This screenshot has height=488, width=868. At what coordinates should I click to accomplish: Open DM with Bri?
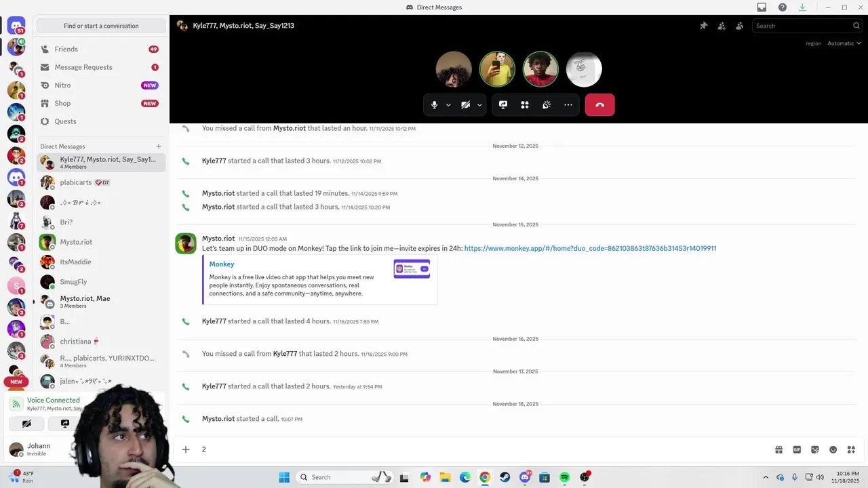click(x=101, y=222)
